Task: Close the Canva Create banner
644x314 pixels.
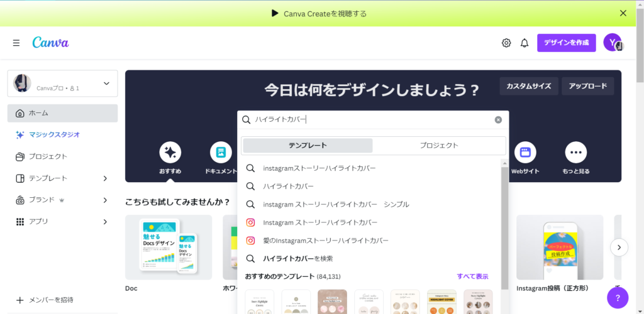Action: (623, 13)
